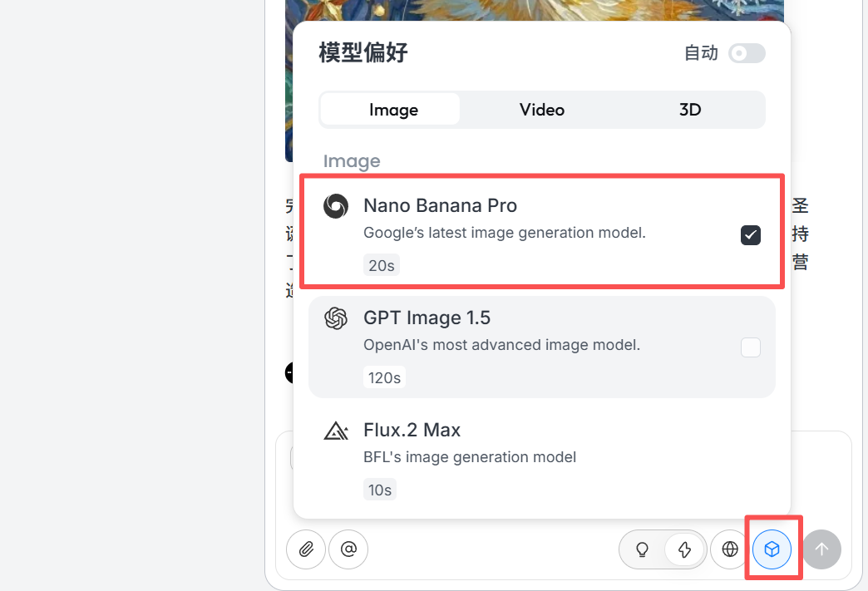This screenshot has width=868, height=591.
Task: Toggle the 自动 switch on
Action: (x=746, y=53)
